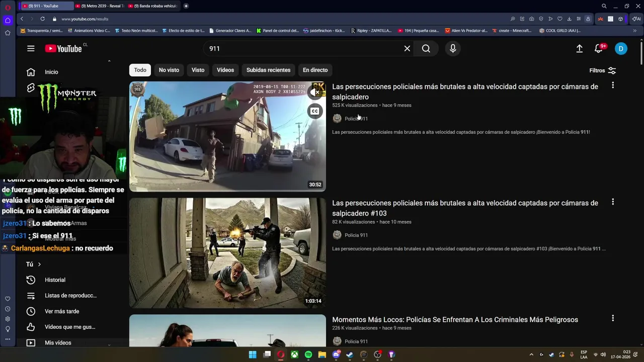Reload the page with refresh icon
644x362 pixels.
pos(42,19)
